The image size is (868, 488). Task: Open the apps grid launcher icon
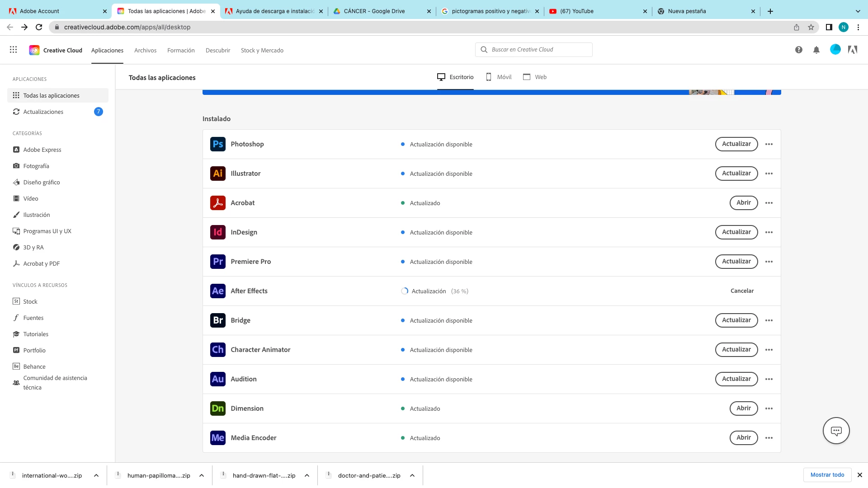tap(14, 50)
